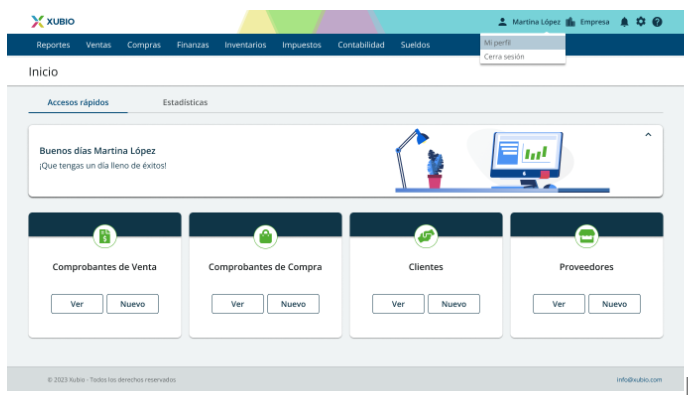Image resolution: width=690 pixels, height=398 pixels.
Task: Open the Sueldos menu
Action: click(x=415, y=45)
